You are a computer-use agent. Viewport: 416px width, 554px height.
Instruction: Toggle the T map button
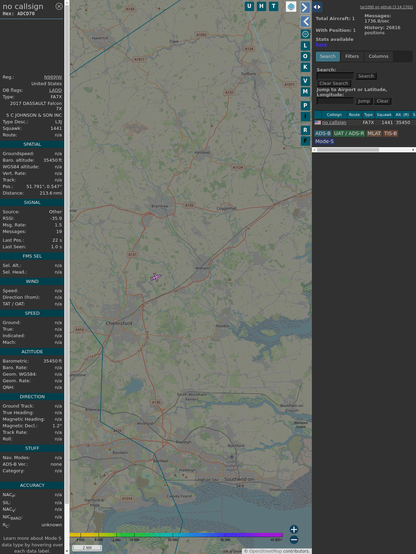[x=273, y=6]
